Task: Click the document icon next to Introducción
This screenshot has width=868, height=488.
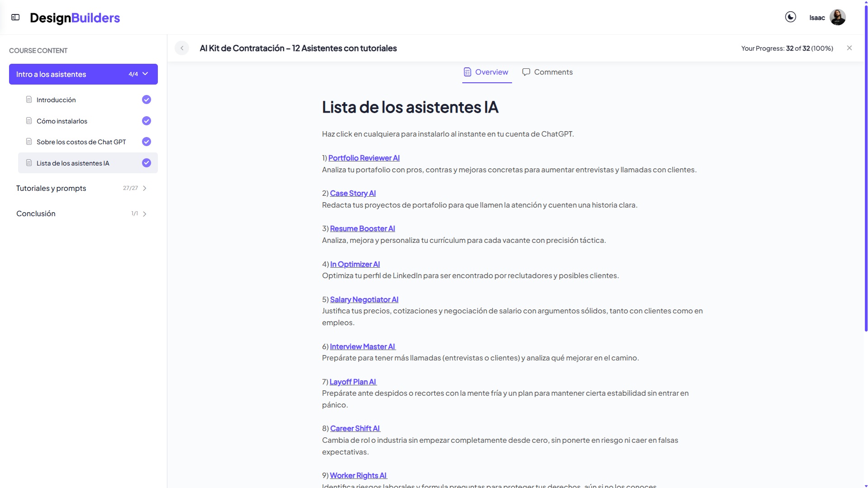Action: pyautogui.click(x=29, y=99)
